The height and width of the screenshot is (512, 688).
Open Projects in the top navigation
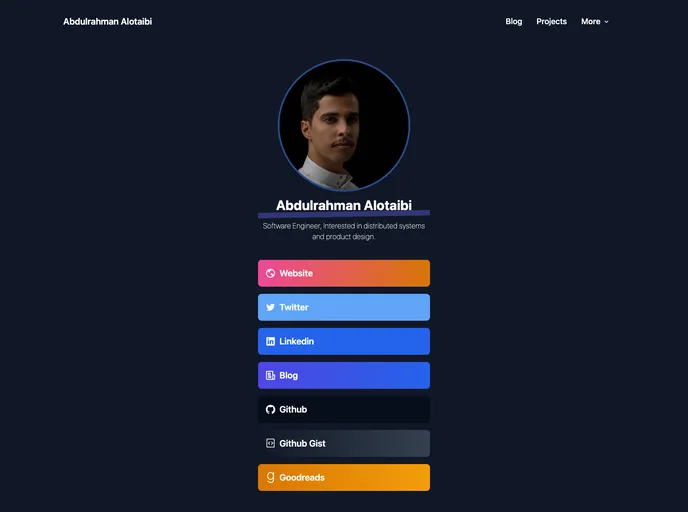551,21
